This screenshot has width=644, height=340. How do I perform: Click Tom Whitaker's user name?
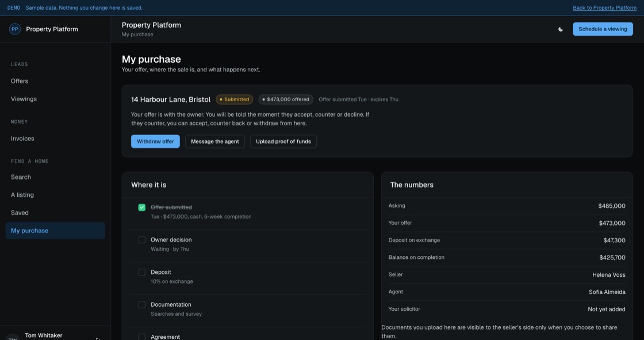(44, 335)
